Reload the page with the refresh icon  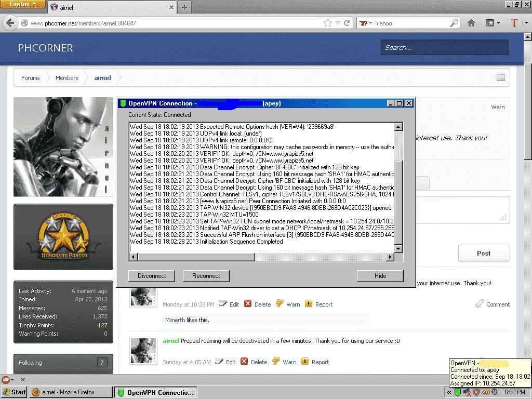click(347, 23)
